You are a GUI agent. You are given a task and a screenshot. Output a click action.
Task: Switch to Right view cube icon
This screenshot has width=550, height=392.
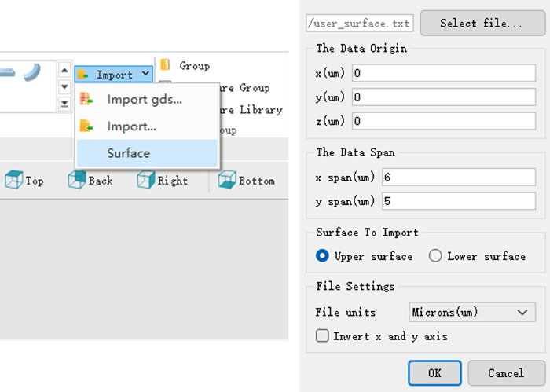coord(146,180)
